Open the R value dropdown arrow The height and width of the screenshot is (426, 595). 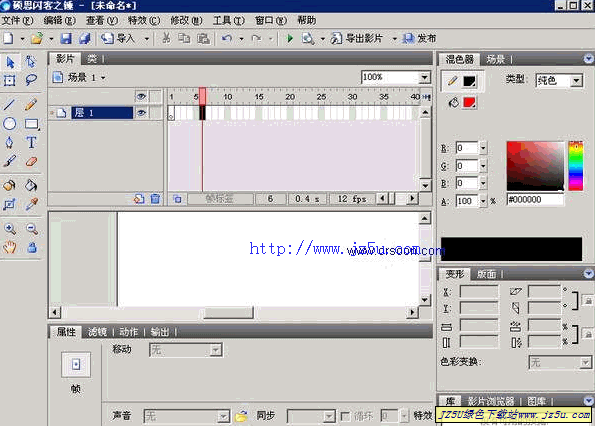click(x=483, y=148)
